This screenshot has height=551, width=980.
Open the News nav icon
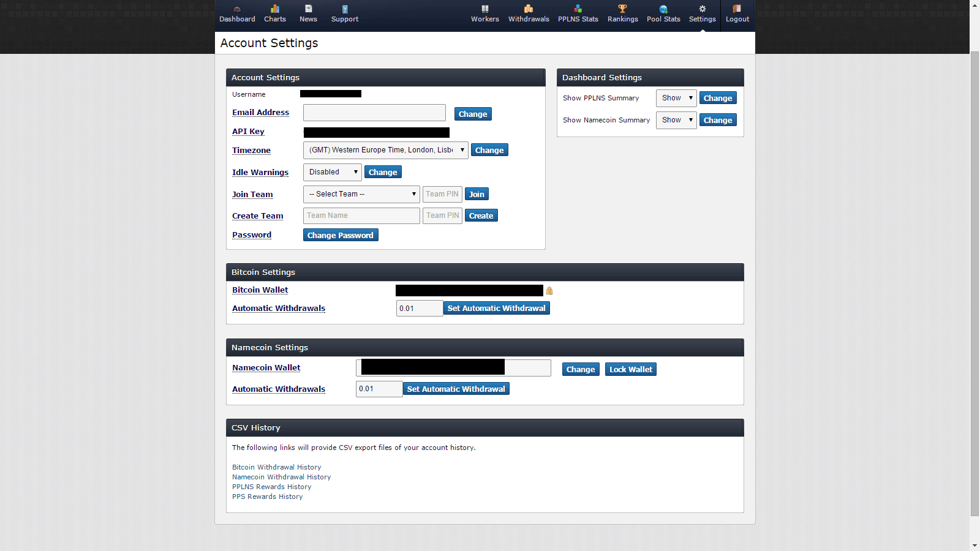point(309,9)
